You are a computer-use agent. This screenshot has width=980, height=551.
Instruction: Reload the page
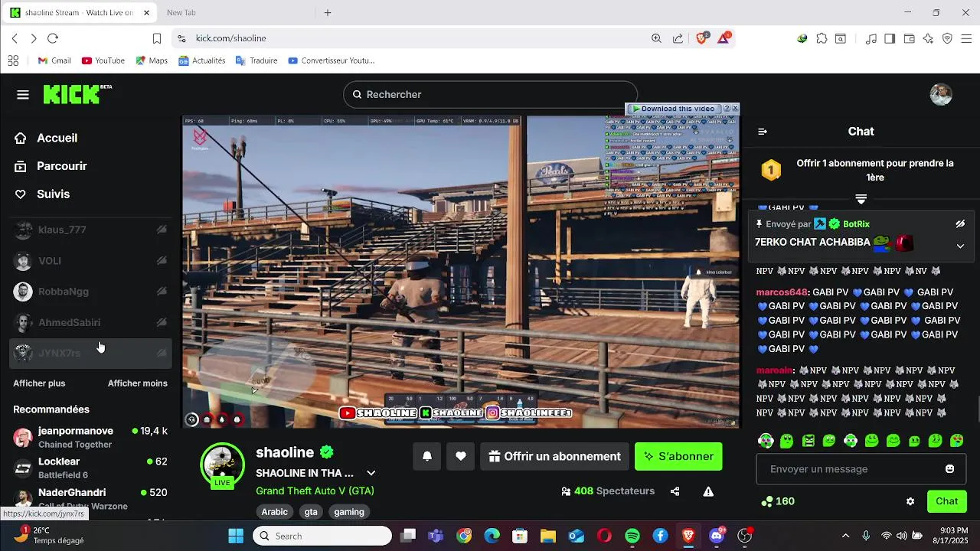click(x=53, y=38)
